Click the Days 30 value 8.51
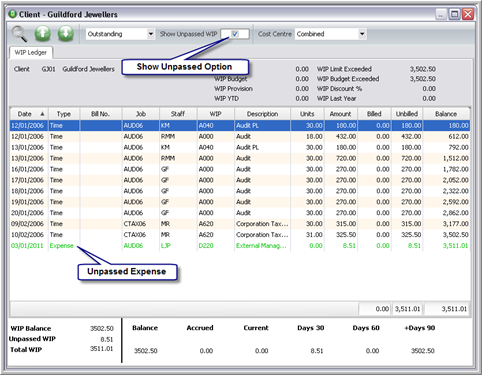482x375 pixels. click(x=317, y=351)
